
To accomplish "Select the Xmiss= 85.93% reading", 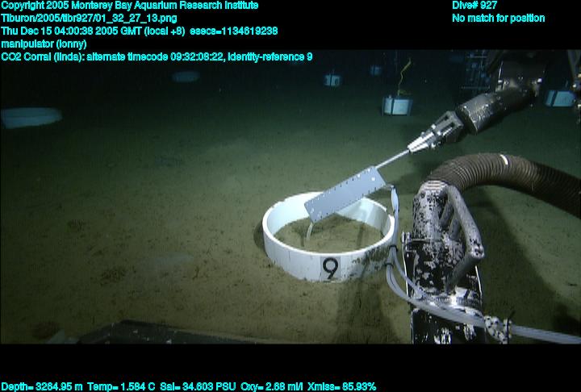I will [341, 387].
